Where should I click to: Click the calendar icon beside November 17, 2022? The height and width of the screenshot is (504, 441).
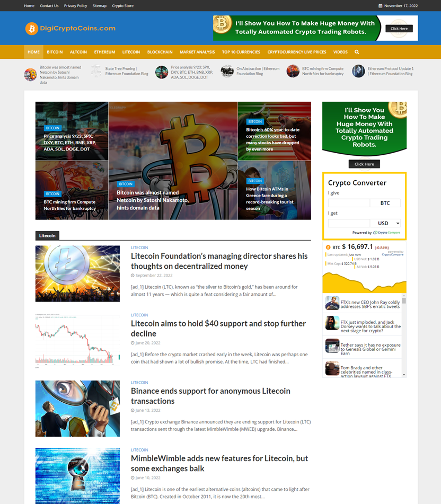pyautogui.click(x=380, y=6)
